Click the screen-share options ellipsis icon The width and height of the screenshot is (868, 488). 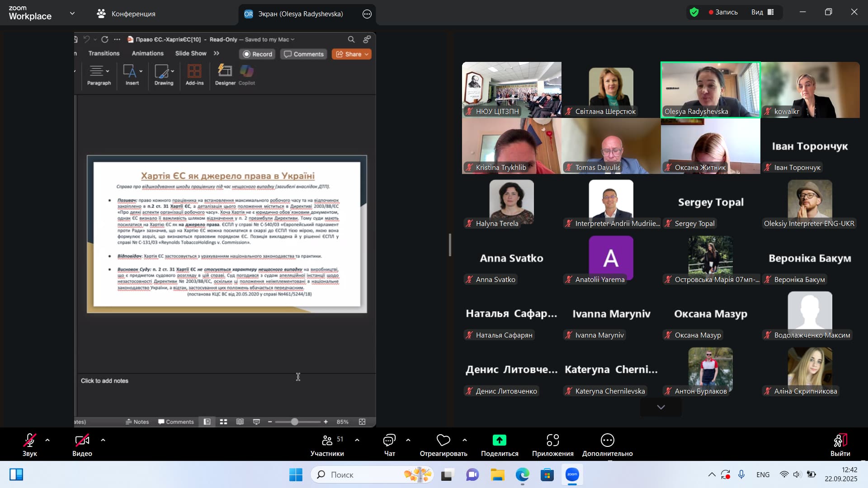[x=367, y=14]
